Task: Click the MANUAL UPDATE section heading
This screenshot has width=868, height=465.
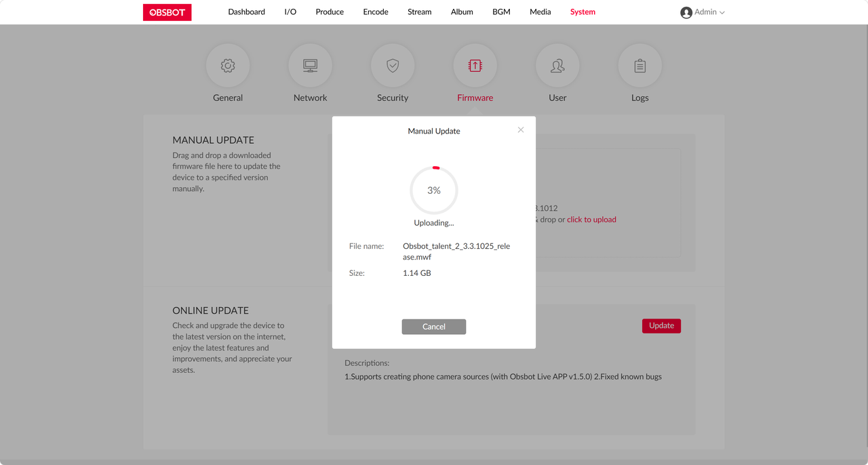Action: pyautogui.click(x=213, y=140)
